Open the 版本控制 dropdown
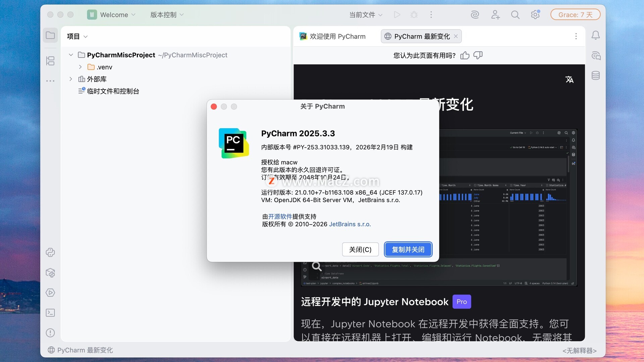This screenshot has height=362, width=644. [167, 15]
